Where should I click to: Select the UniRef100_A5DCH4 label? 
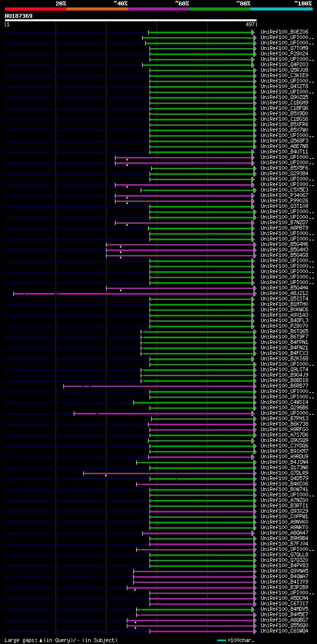285,598
